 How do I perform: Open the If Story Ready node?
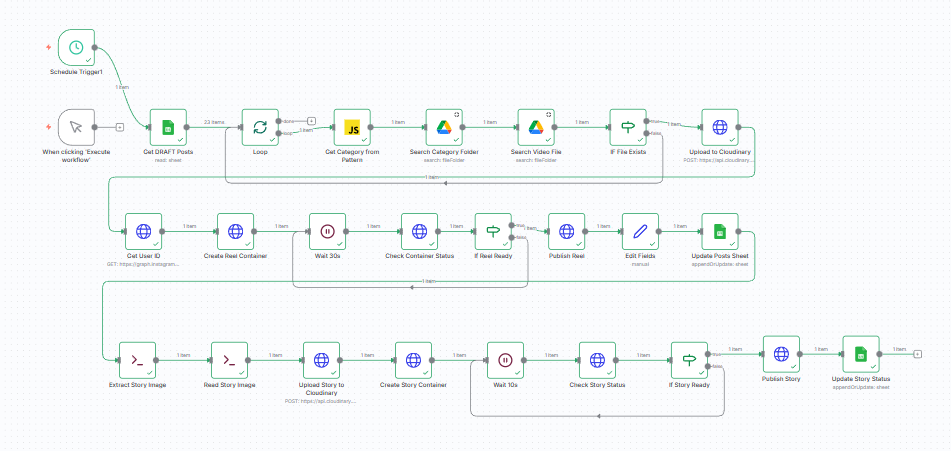point(688,360)
